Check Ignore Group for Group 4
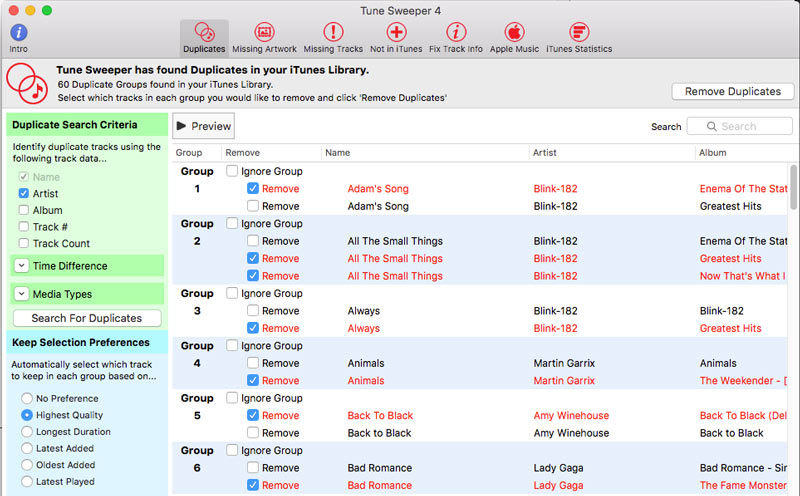The width and height of the screenshot is (800, 496). (232, 345)
